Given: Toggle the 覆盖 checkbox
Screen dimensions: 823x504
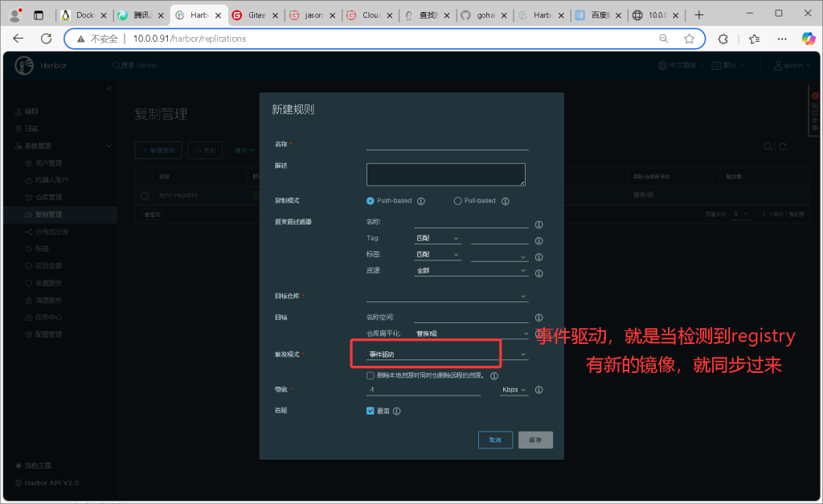Looking at the screenshot, I should click(371, 411).
